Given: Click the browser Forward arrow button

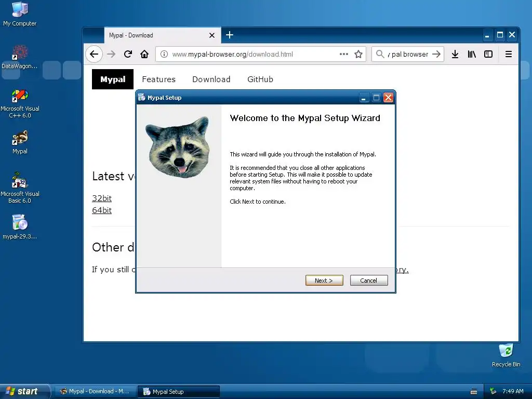Looking at the screenshot, I should pyautogui.click(x=111, y=54).
